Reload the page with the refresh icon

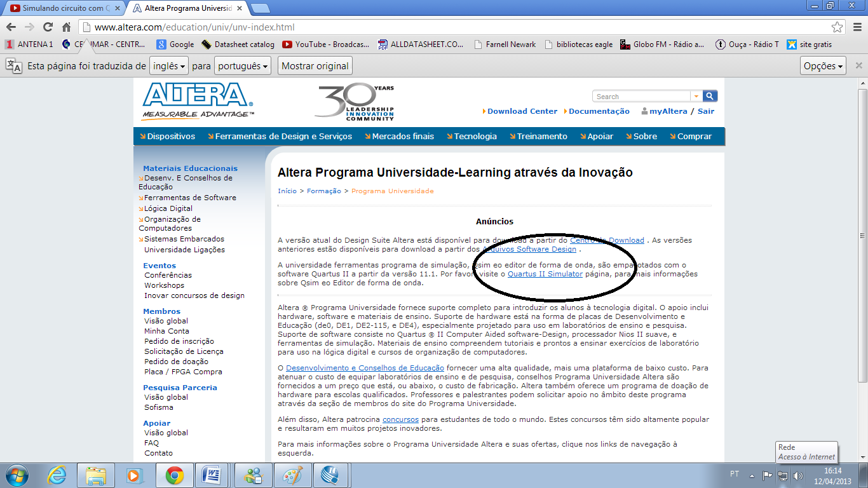48,27
